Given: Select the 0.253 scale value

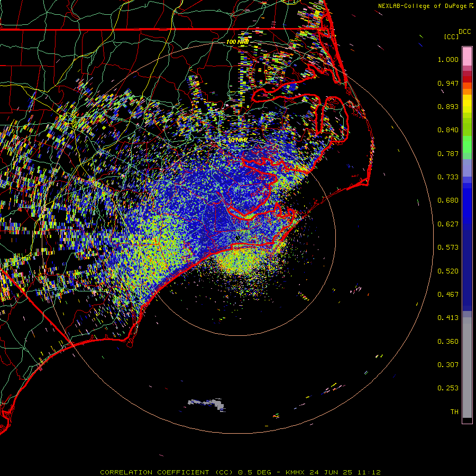Looking at the screenshot, I should [x=448, y=388].
